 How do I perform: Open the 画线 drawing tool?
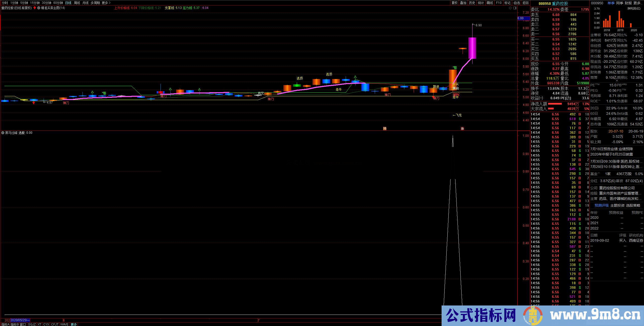point(490,3)
